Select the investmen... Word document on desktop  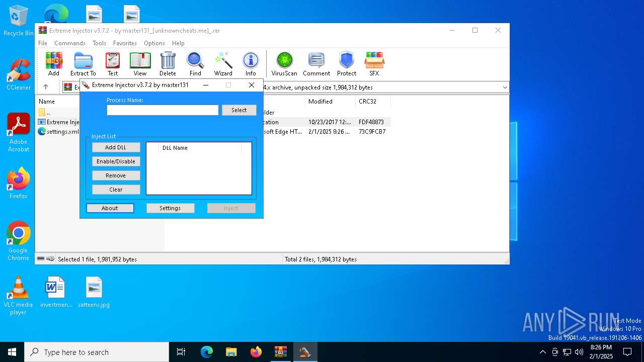click(x=56, y=292)
